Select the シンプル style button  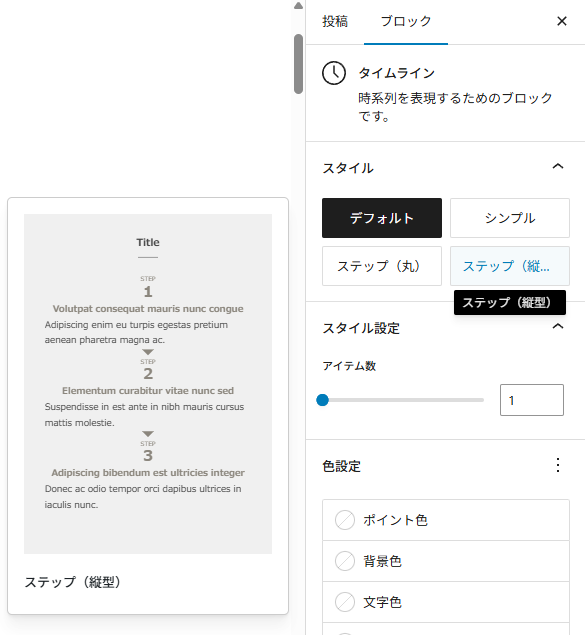click(x=510, y=218)
